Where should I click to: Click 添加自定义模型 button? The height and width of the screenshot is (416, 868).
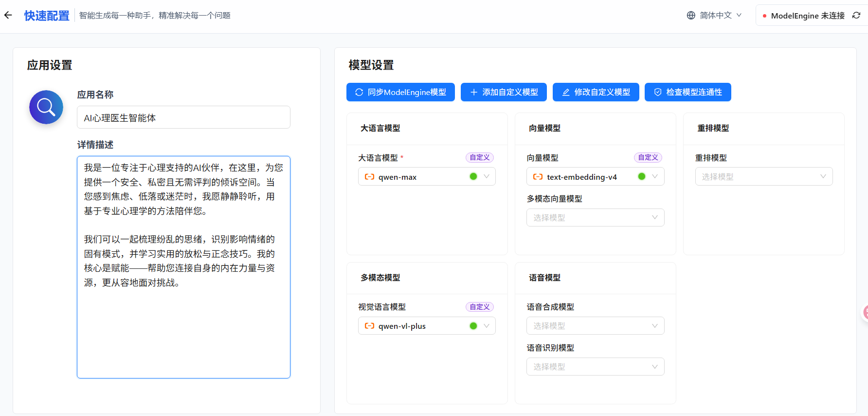tap(504, 92)
